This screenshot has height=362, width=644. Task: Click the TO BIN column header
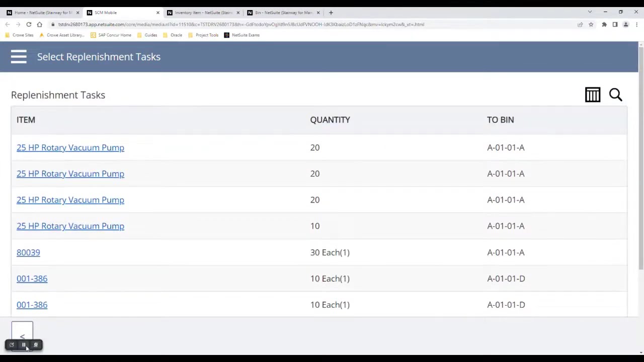pos(500,120)
